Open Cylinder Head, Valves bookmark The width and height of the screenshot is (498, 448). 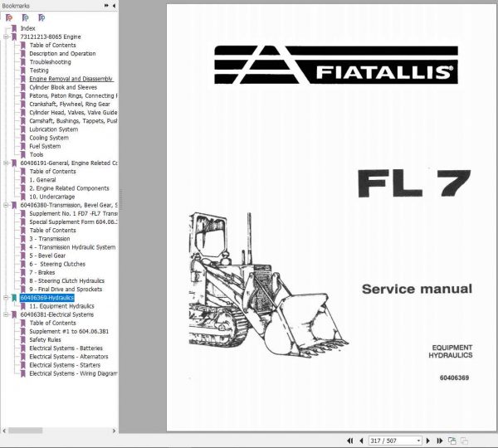click(x=73, y=112)
